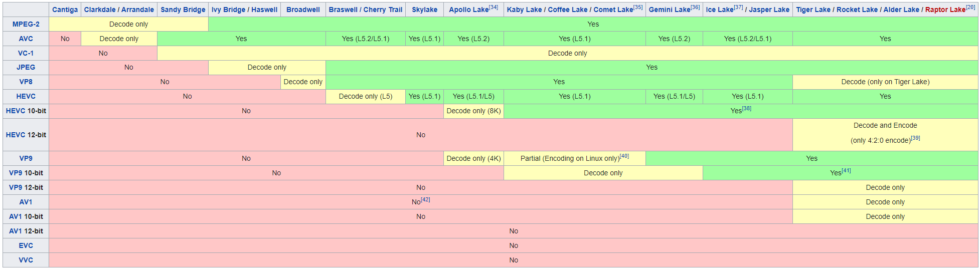The width and height of the screenshot is (980, 269).
Task: Open footnote [37] beside Ice Lake
Action: coord(738,7)
